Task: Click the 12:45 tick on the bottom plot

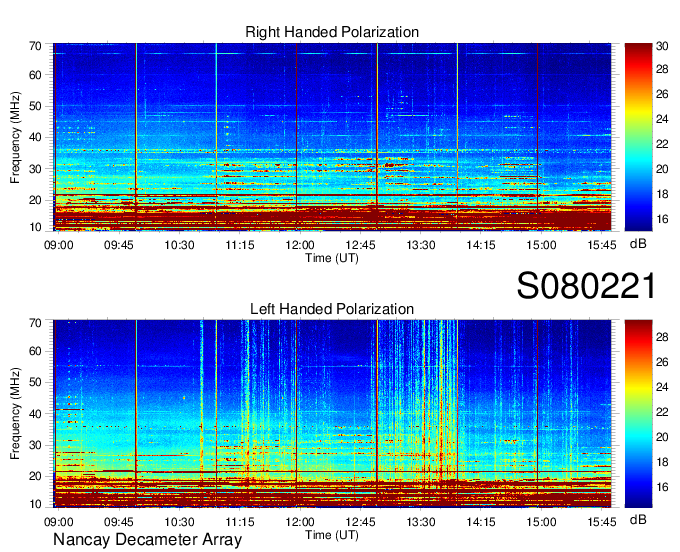Action: [x=360, y=522]
